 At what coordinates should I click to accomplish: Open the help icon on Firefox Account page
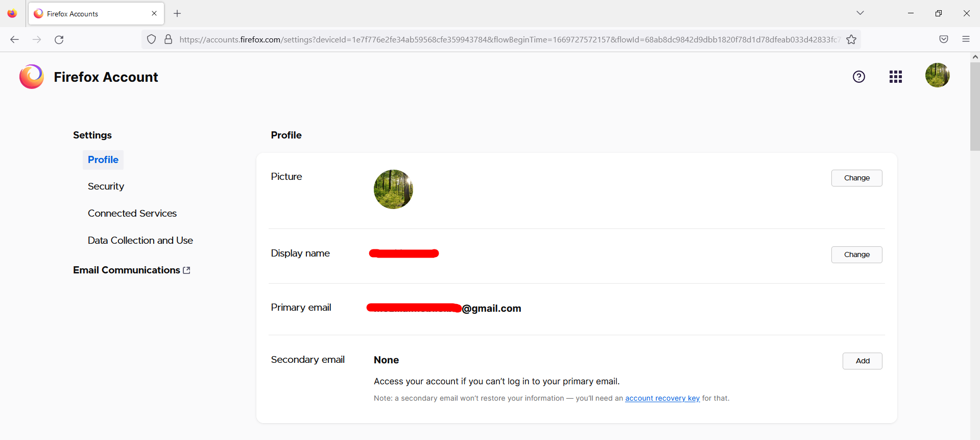pos(858,77)
